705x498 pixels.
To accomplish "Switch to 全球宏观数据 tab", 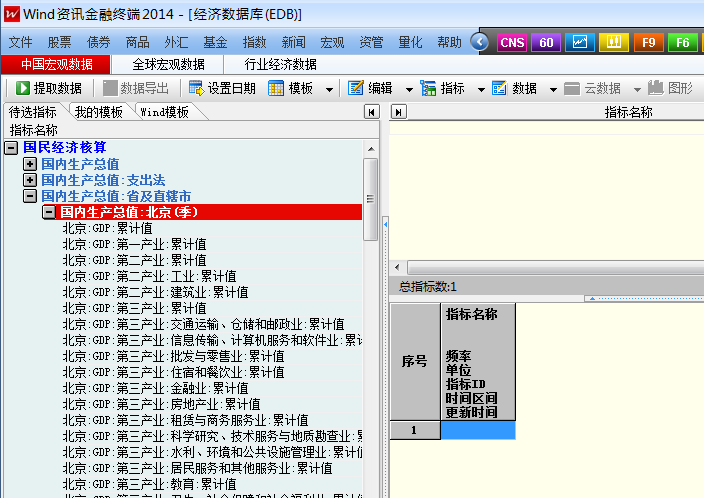I will [x=169, y=65].
